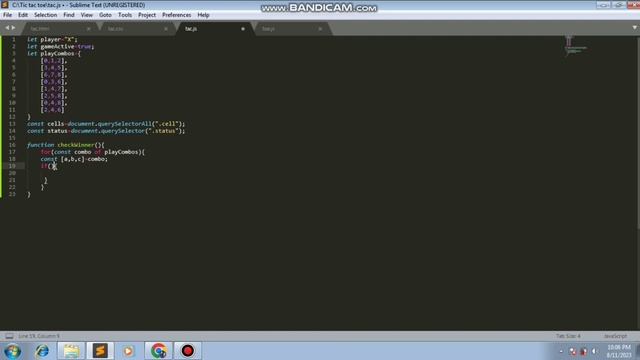Screen dimensions: 640x360
Task: Go to previous tab with left arrow
Action: [x=7, y=28]
